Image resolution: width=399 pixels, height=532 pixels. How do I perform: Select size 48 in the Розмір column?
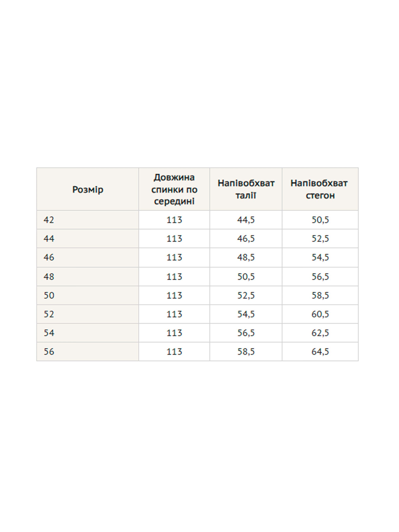pyautogui.click(x=49, y=277)
